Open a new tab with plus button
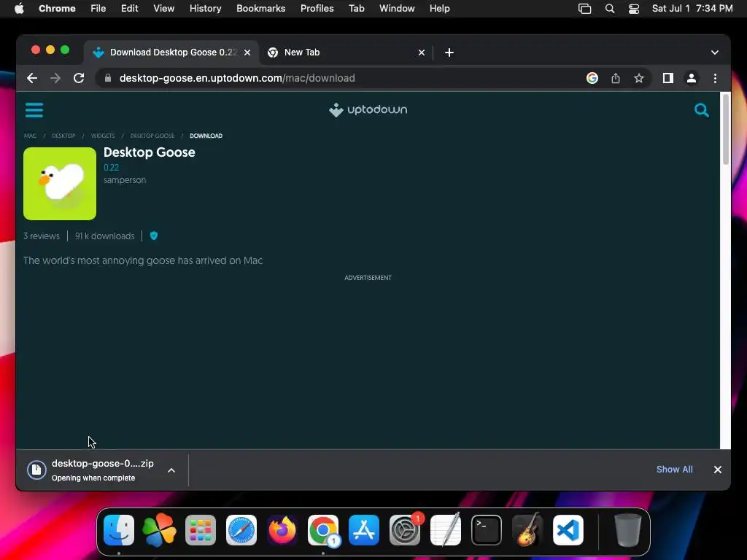Image resolution: width=747 pixels, height=560 pixels. [x=449, y=52]
